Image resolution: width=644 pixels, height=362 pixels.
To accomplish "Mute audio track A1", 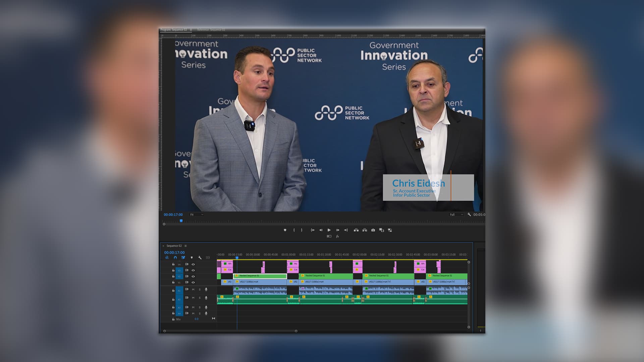I will (193, 289).
